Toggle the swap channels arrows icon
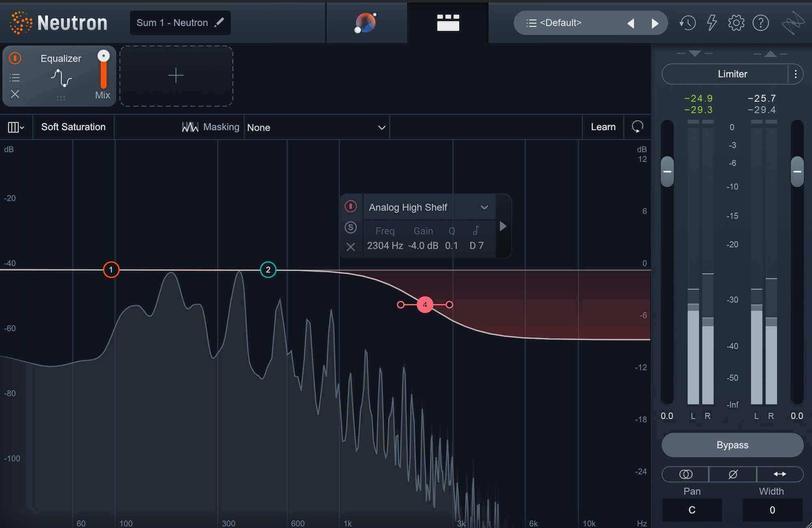Viewport: 812px width, 528px height. click(x=780, y=474)
